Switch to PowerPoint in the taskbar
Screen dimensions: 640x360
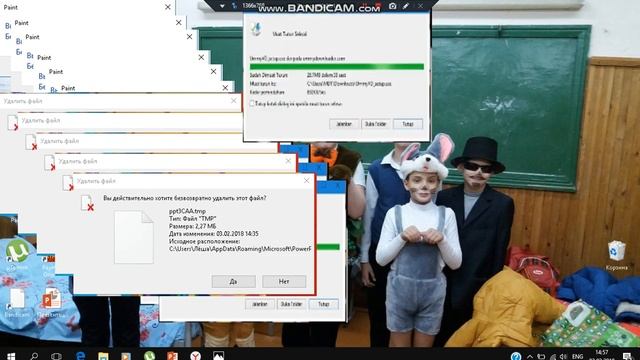(x=172, y=356)
